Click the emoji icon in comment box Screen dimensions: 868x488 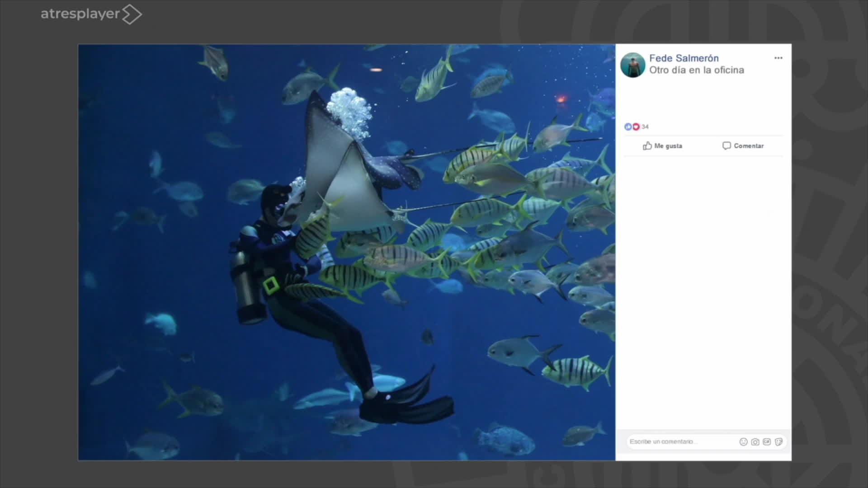point(743,442)
